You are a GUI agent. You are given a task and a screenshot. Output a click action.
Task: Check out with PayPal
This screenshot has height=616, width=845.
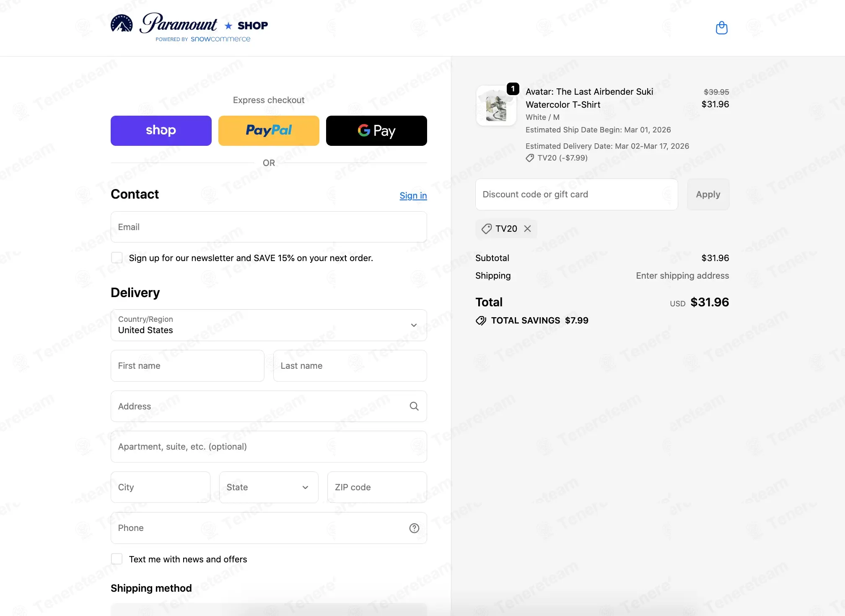269,131
